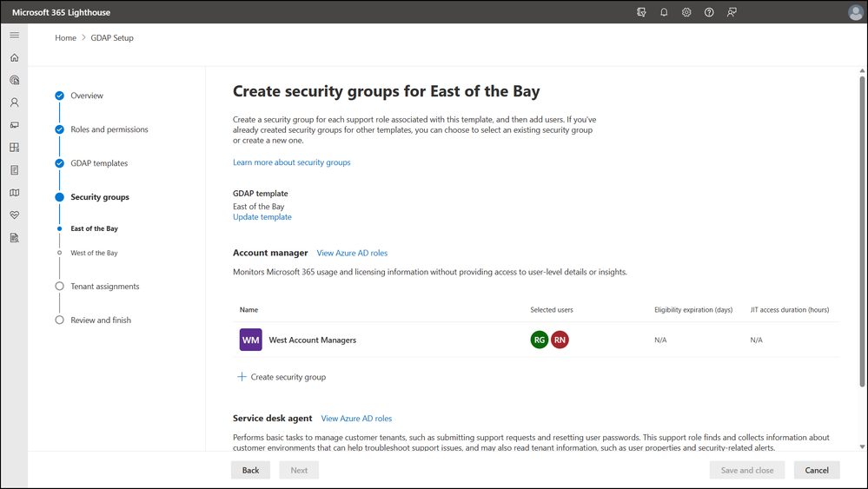View Azure AD roles for Service desk agent

click(356, 418)
